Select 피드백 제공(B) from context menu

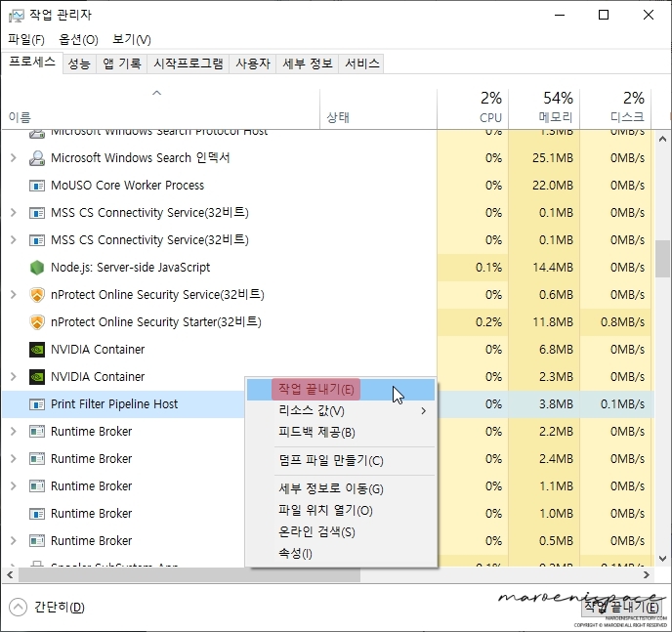(x=341, y=433)
